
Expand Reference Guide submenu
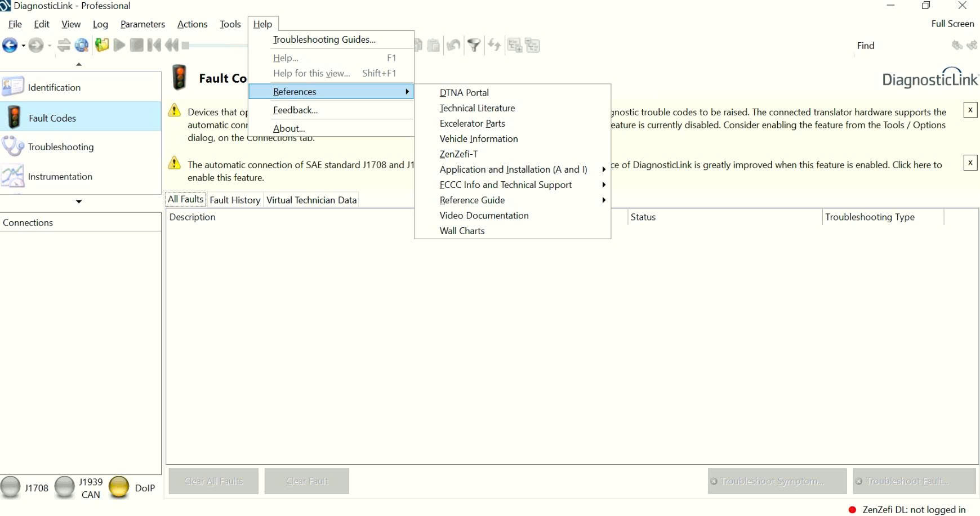click(x=513, y=200)
